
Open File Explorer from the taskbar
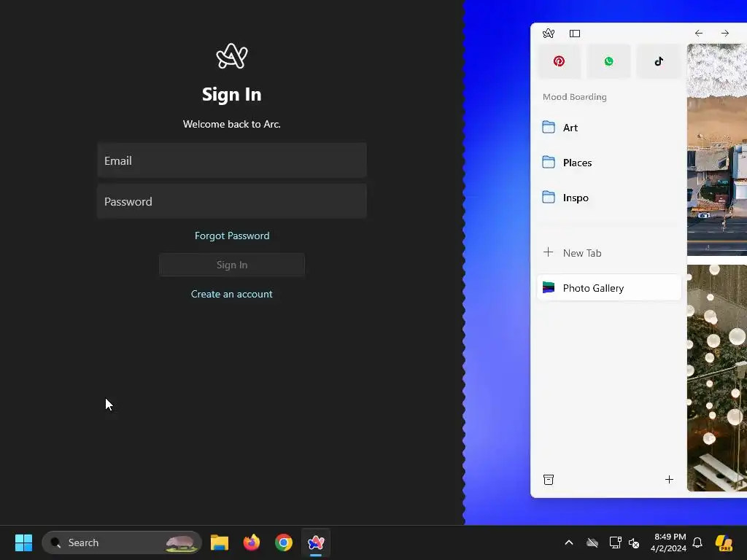click(x=220, y=542)
